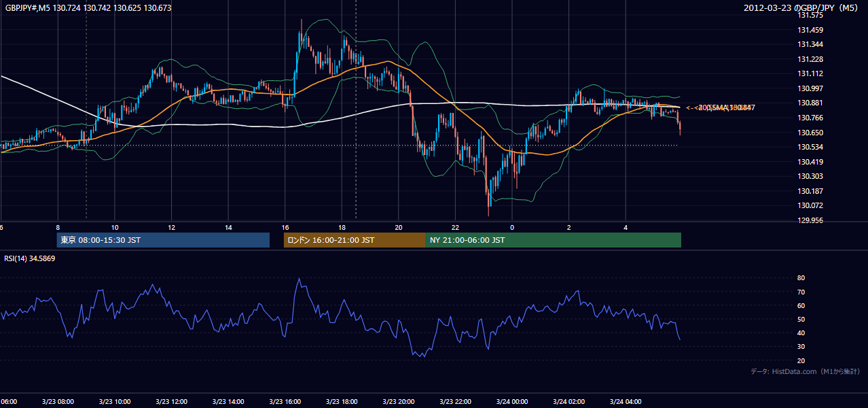Click the '2012-03-23 のGBP/JPY (M5)' chart title
Image resolution: width=868 pixels, height=408 pixels.
tap(802, 7)
